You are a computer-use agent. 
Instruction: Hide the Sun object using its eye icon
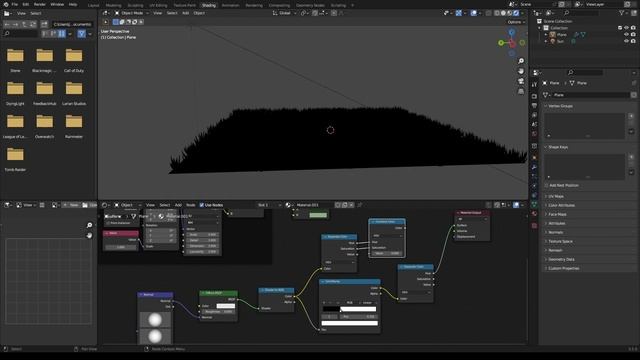pyautogui.click(x=627, y=41)
